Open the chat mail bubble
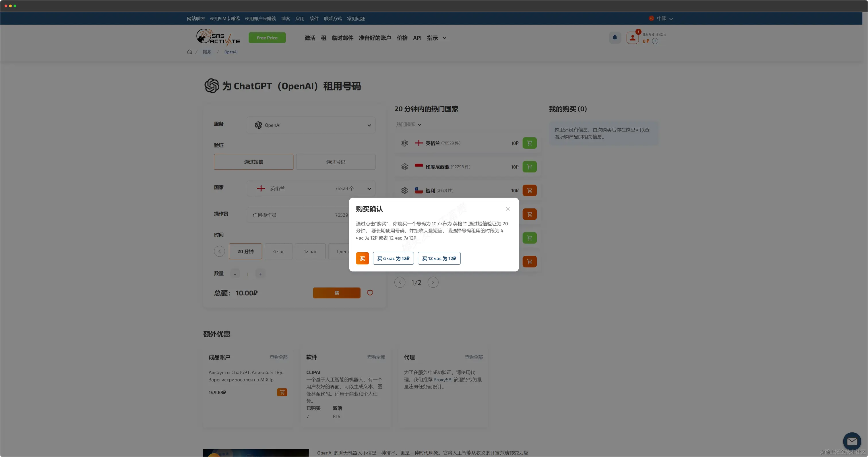Viewport: 868px width, 457px height. click(x=852, y=441)
